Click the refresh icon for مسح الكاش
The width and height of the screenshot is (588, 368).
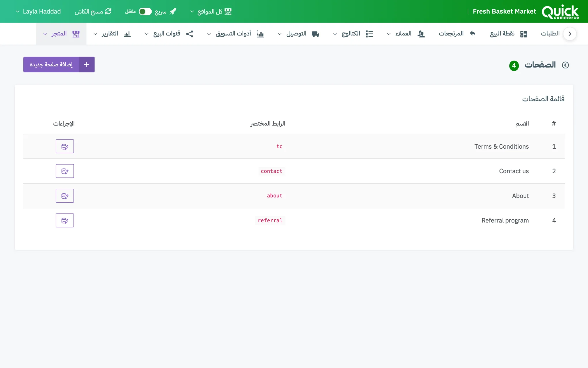(x=108, y=11)
